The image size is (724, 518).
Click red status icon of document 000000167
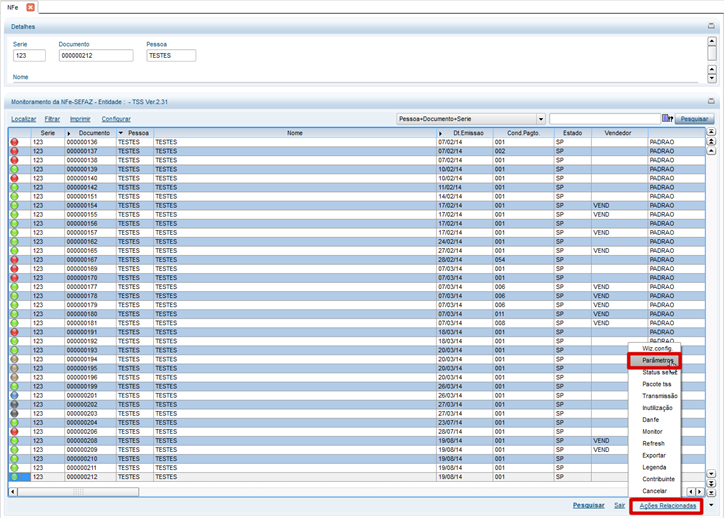pos(14,260)
